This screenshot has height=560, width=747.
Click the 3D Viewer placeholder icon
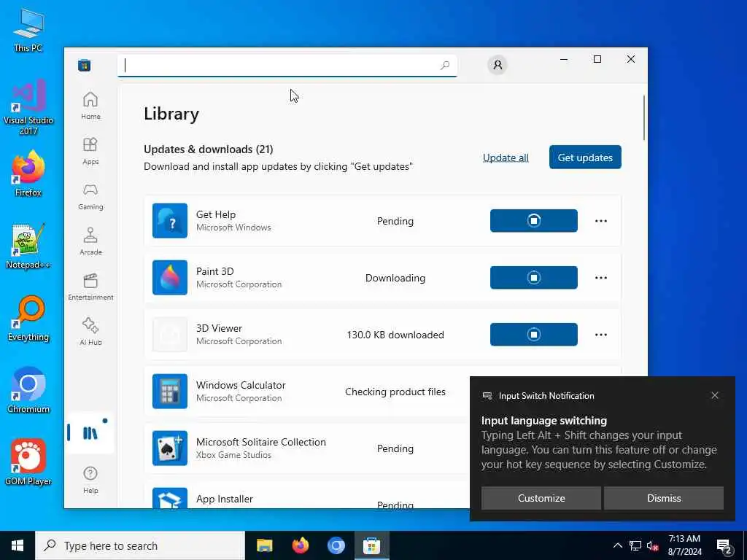[170, 335]
